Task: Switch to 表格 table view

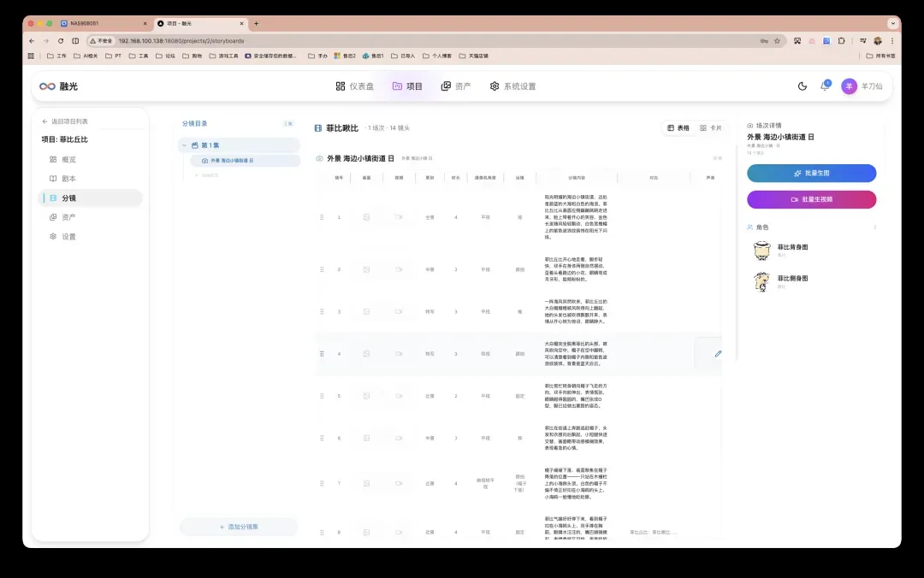Action: point(678,128)
